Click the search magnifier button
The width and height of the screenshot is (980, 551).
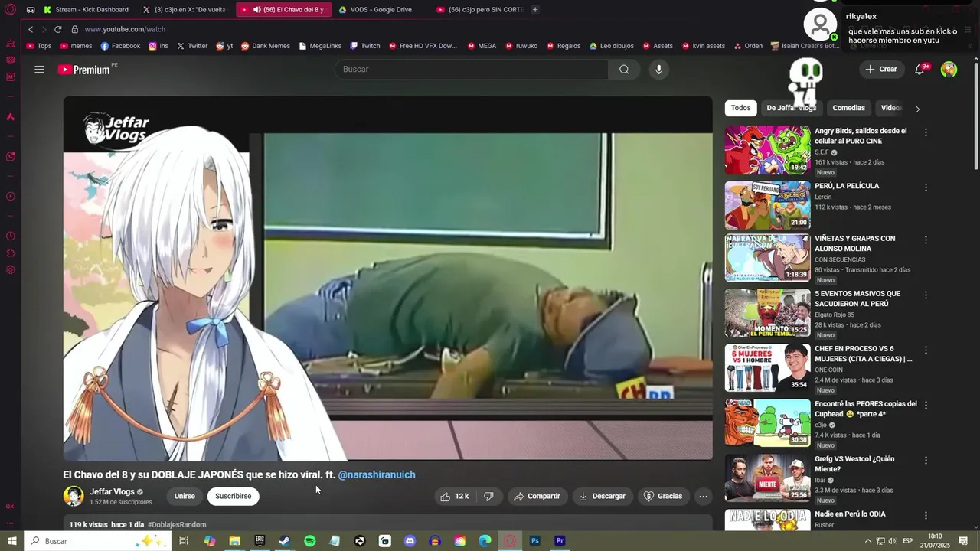click(x=624, y=70)
